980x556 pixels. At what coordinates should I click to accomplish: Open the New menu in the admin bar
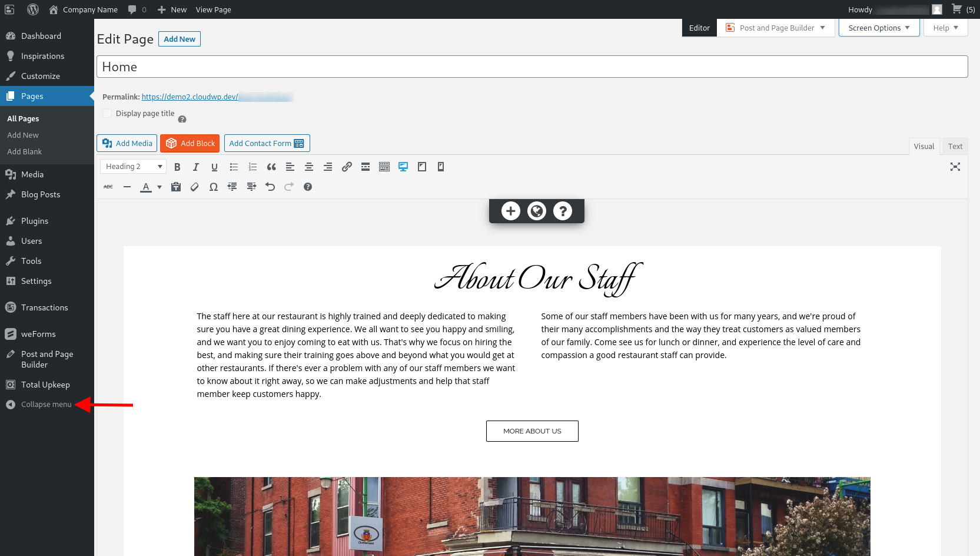pyautogui.click(x=171, y=9)
